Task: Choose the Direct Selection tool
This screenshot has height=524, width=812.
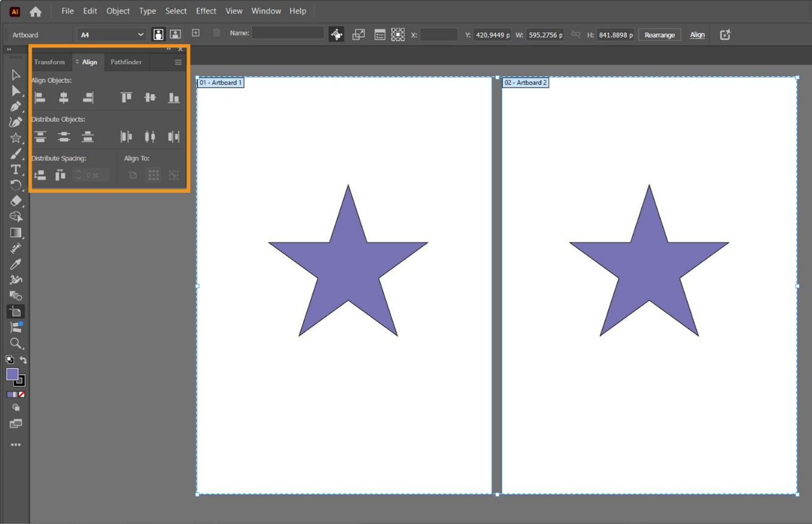Action: click(16, 90)
